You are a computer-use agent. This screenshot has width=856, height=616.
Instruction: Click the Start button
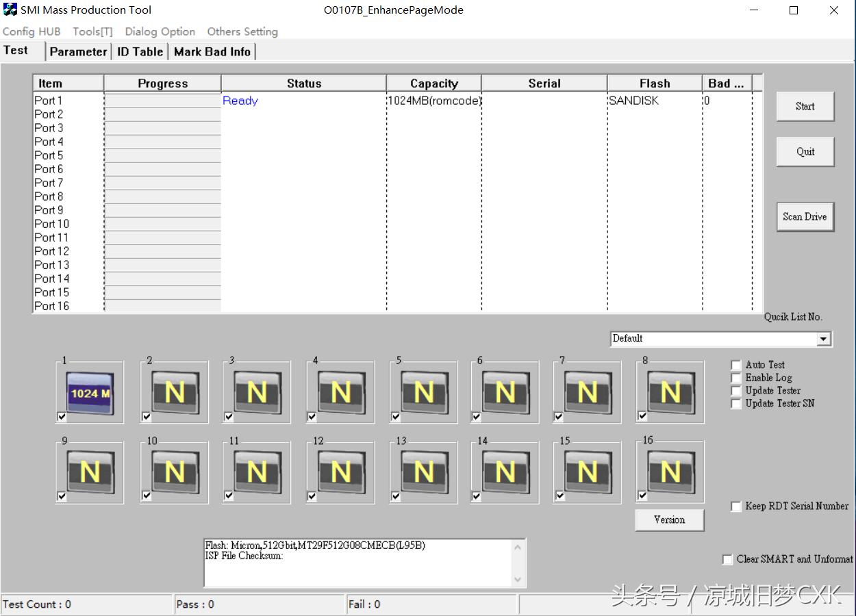point(805,106)
